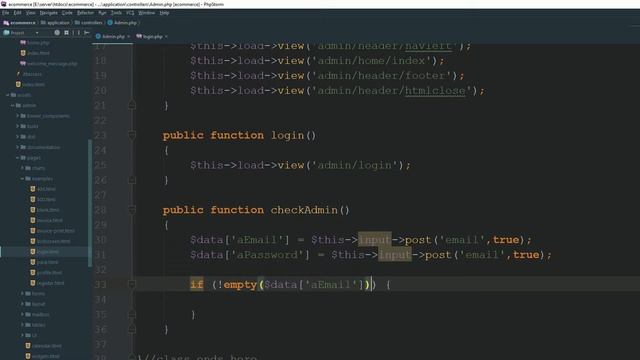
Task: Expand the mailbox folder
Action: [x=22, y=315]
